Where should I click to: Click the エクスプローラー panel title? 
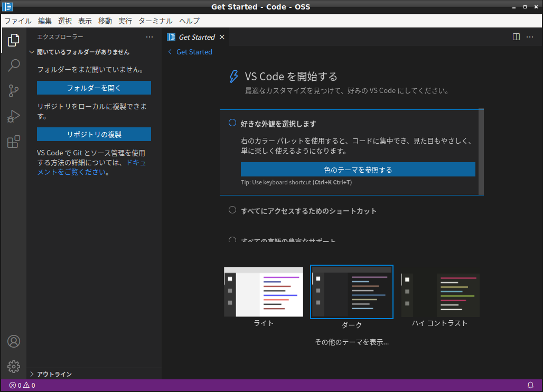60,36
